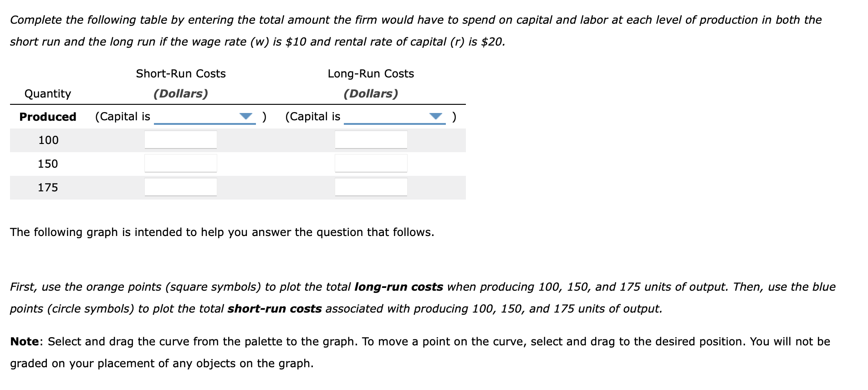
Task: Click the Long-Run cost field for quantity 150
Action: click(370, 163)
